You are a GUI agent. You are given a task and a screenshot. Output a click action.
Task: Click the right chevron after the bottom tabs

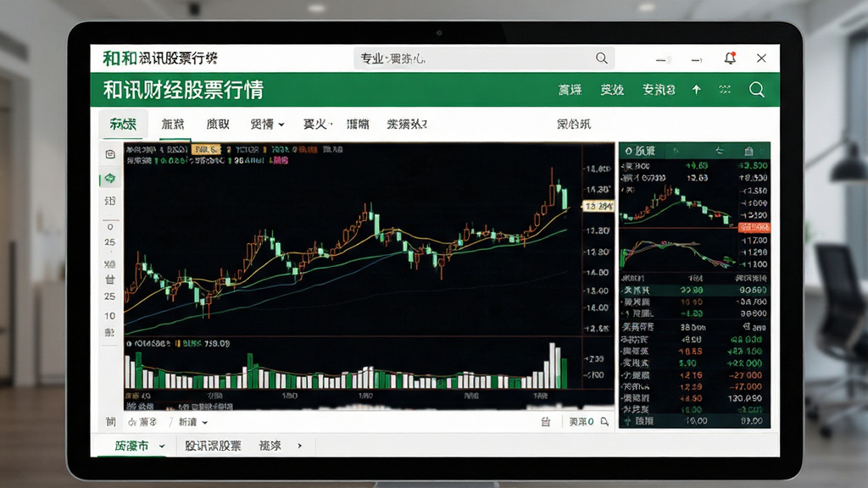point(299,446)
